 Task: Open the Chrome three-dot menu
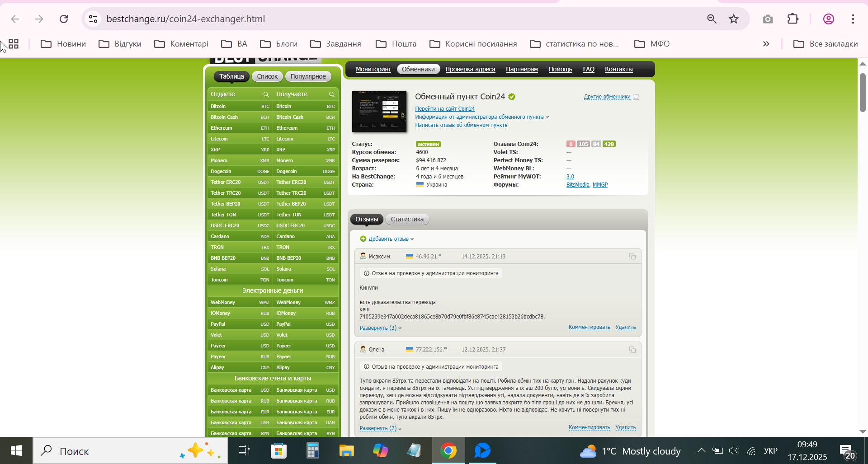tap(853, 19)
